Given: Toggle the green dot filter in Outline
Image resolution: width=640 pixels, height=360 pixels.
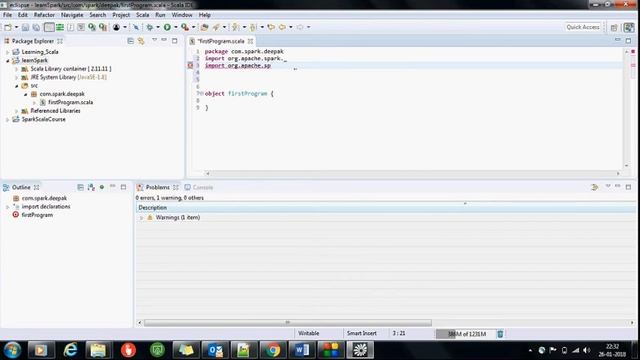Looking at the screenshot, I should [x=102, y=187].
